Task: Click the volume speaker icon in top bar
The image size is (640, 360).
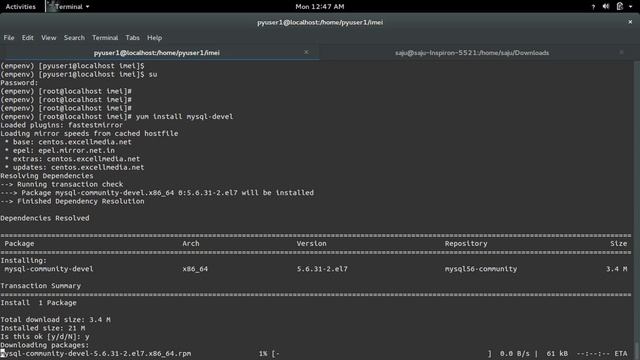Action: 606,7
